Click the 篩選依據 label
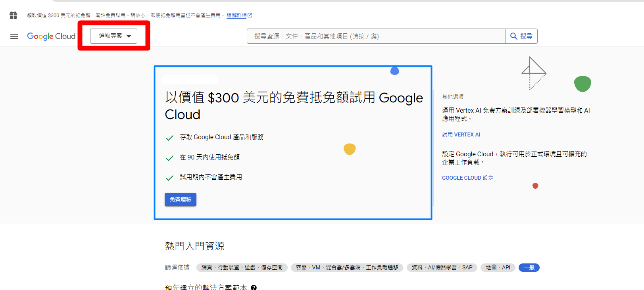Viewport: 644px width, 290px height. (x=177, y=268)
